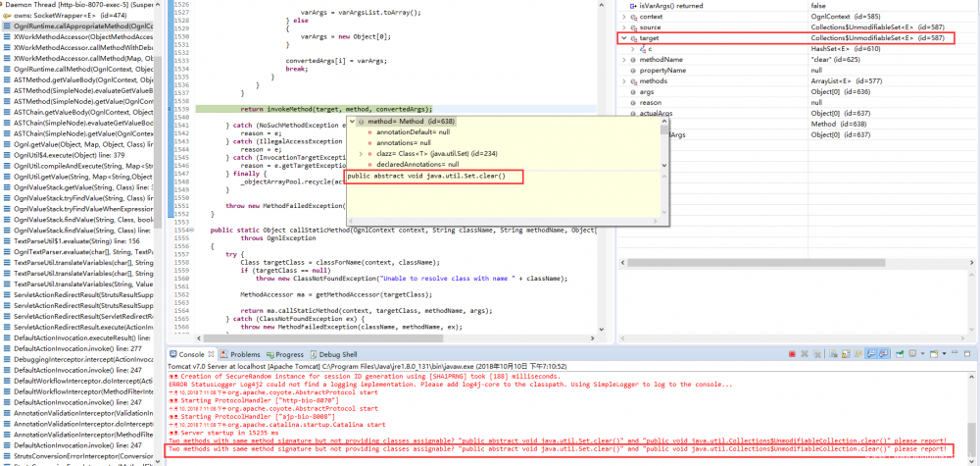Image resolution: width=980 pixels, height=466 pixels.
Task: Select Daemon Thread [http-bio-8070-exec-5] node
Action: (x=78, y=4)
